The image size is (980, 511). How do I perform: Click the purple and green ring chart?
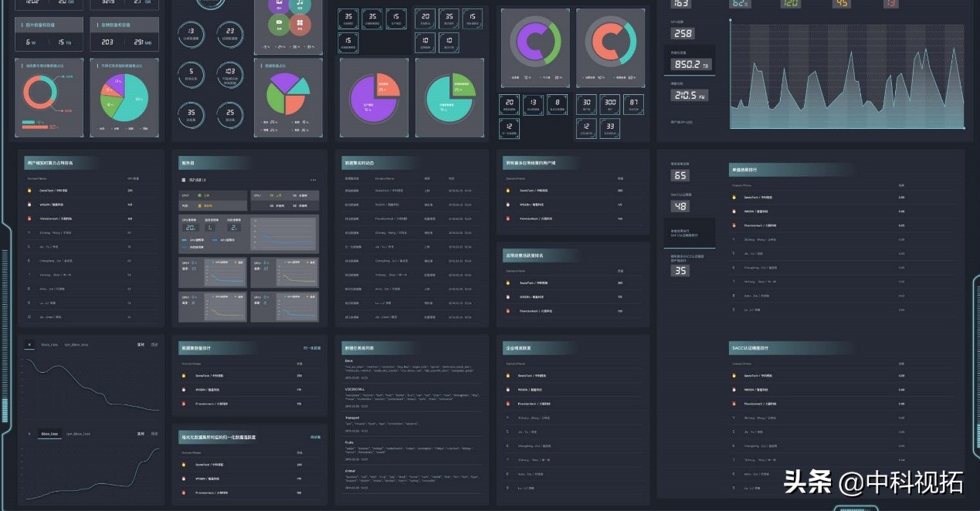coord(535,42)
